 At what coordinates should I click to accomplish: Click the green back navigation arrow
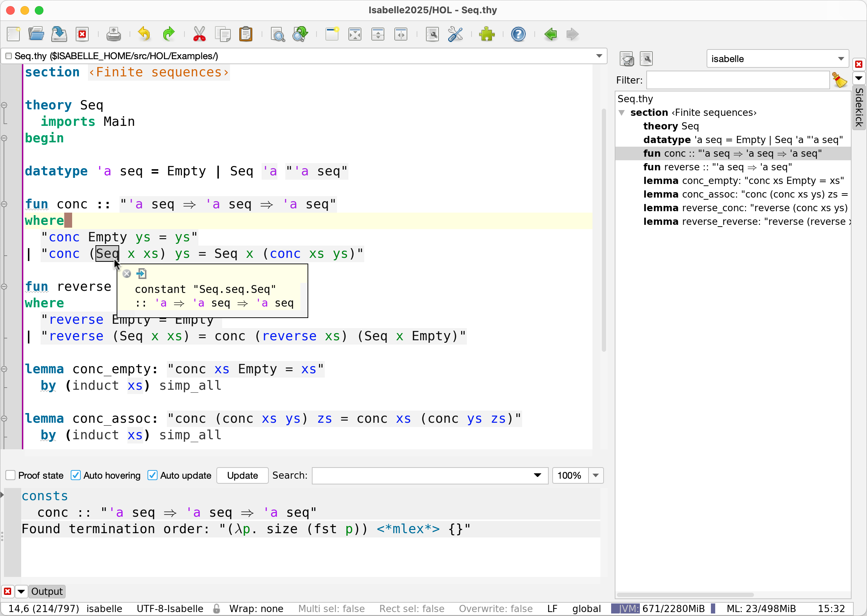(550, 34)
